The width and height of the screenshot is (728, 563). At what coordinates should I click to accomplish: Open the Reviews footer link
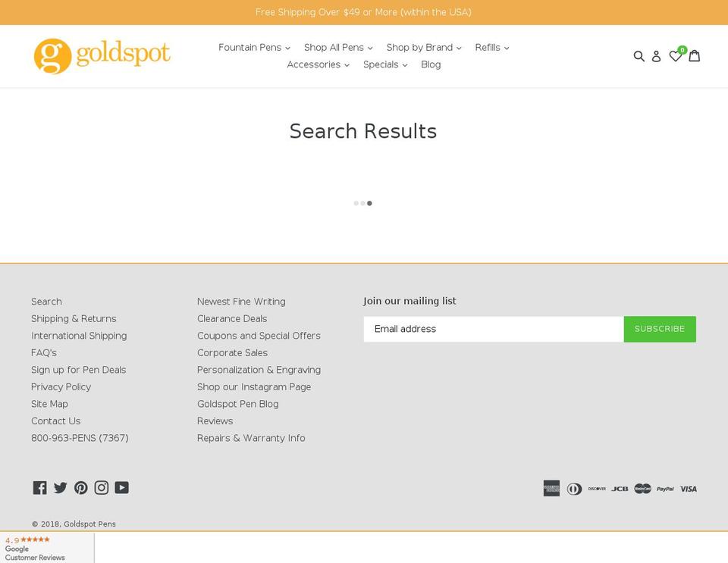(215, 421)
